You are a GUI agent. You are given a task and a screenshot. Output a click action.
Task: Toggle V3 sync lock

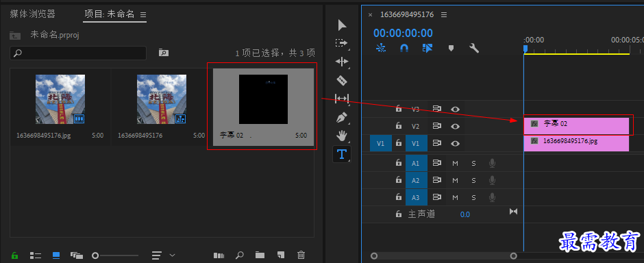click(x=436, y=109)
